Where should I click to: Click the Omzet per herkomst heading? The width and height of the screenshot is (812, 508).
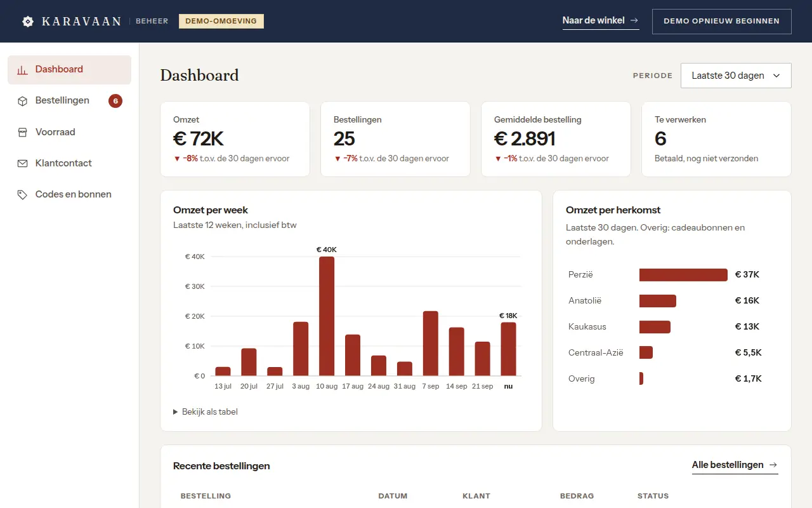pyautogui.click(x=613, y=210)
